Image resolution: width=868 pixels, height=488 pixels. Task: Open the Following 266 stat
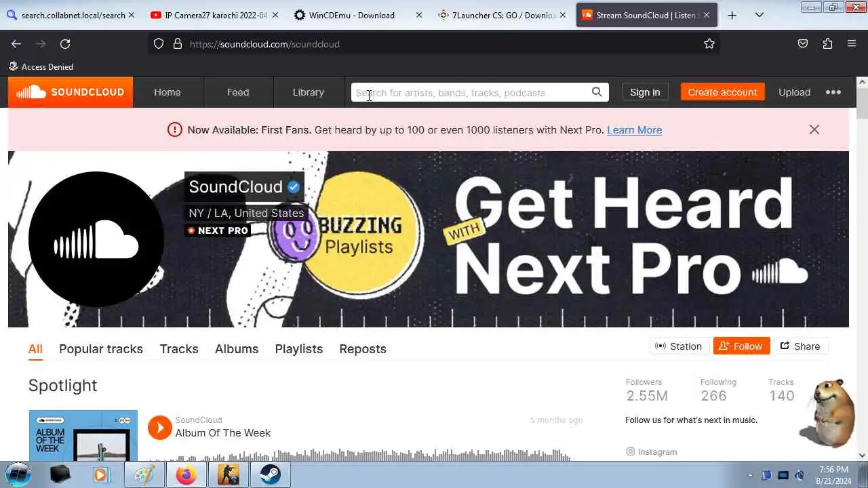pyautogui.click(x=718, y=390)
